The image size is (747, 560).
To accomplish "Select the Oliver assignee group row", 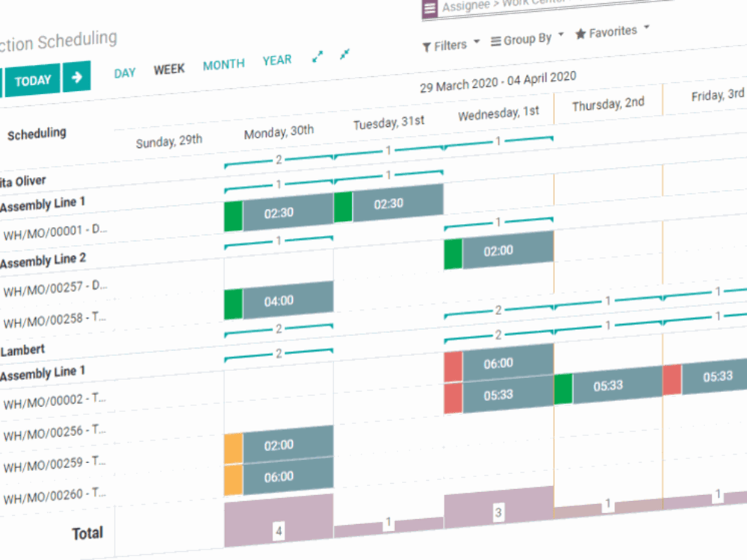I will coord(23,181).
